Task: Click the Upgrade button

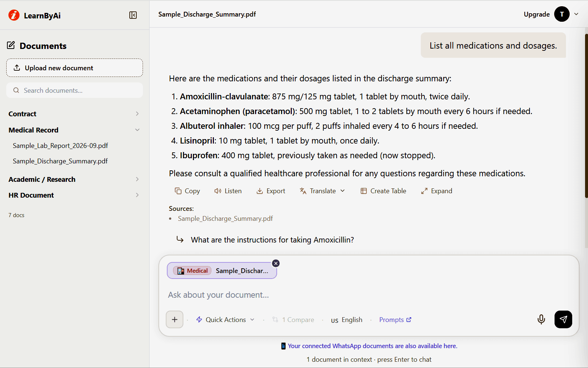Action: [537, 14]
